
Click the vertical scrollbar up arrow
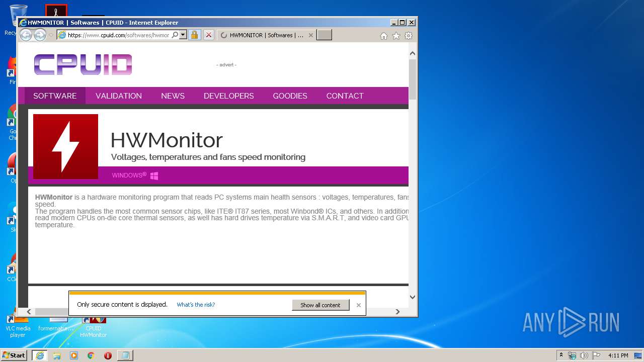tap(413, 53)
